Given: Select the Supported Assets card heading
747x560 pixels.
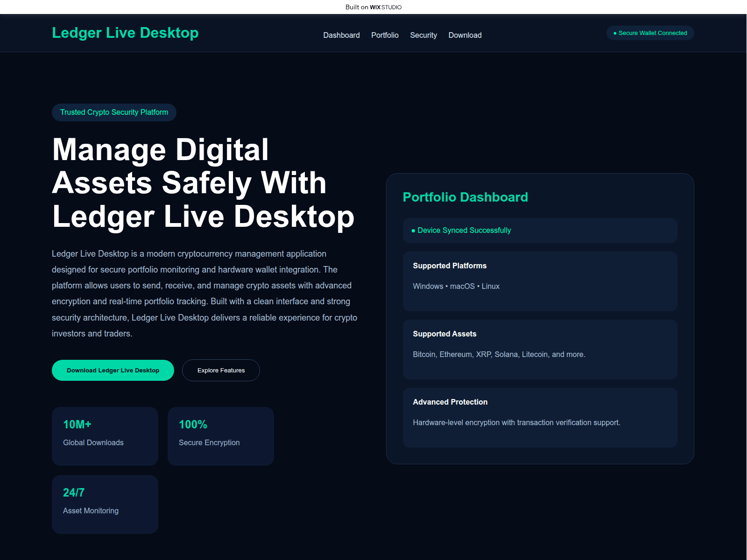Looking at the screenshot, I should [x=444, y=334].
